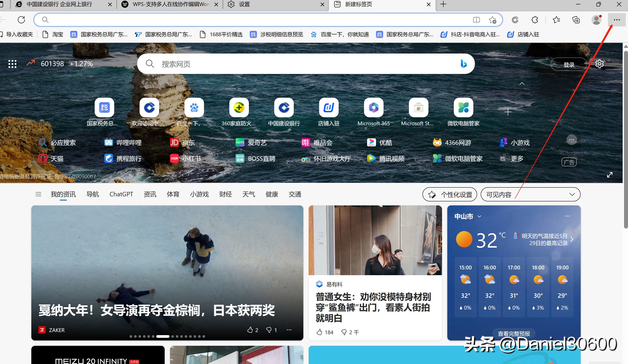Open the 普通女生 street photo article
The image size is (628, 364).
[375, 240]
